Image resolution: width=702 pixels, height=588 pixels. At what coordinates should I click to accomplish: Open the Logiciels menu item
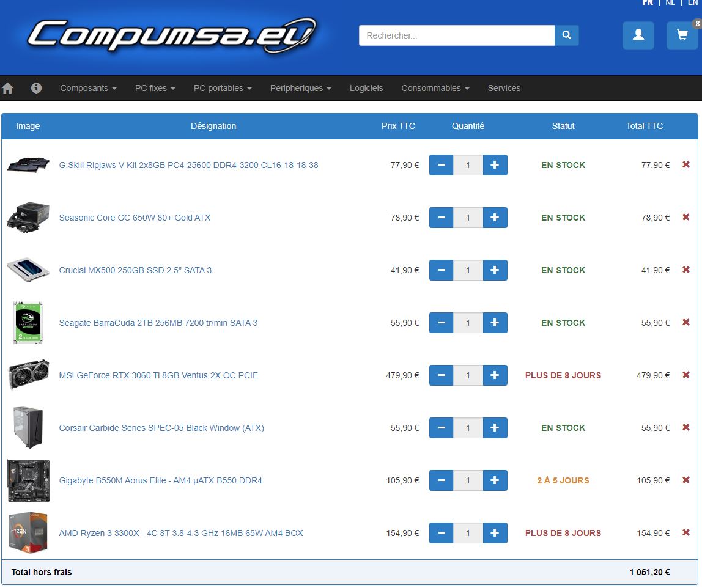tap(366, 88)
